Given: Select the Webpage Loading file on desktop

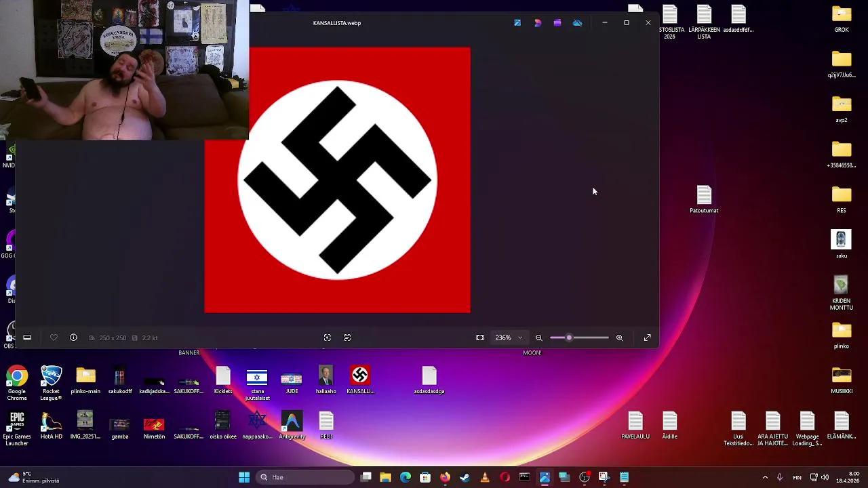Looking at the screenshot, I should [807, 428].
